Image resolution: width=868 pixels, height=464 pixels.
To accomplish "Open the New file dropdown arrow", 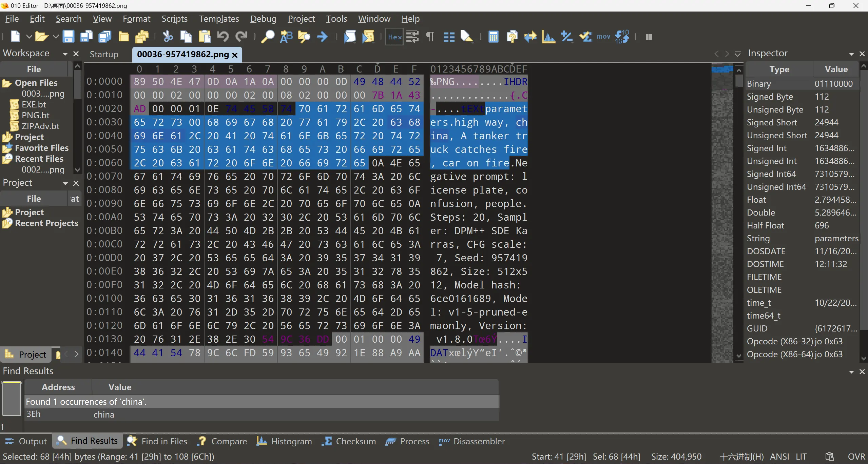I will point(29,37).
